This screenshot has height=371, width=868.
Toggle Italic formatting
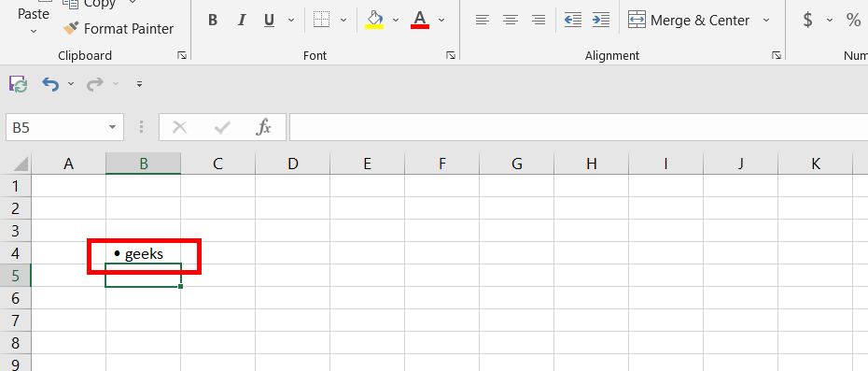pos(242,21)
